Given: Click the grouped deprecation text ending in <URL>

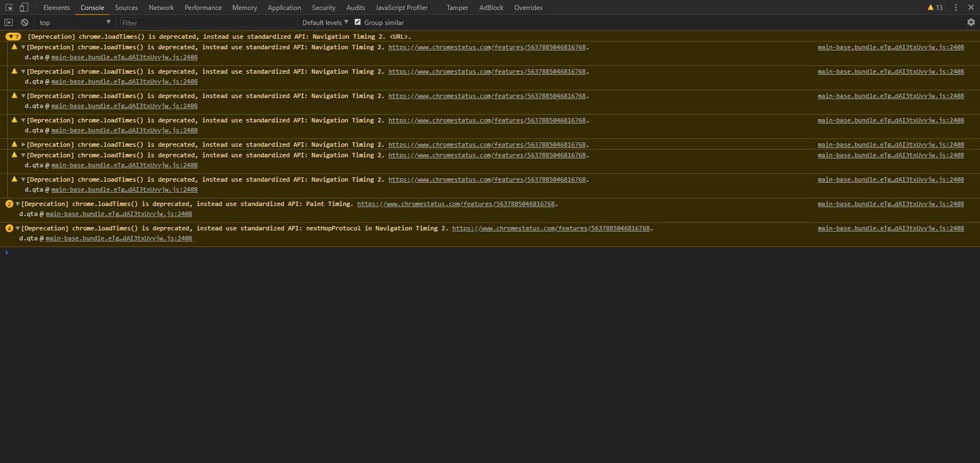Looking at the screenshot, I should pos(219,37).
